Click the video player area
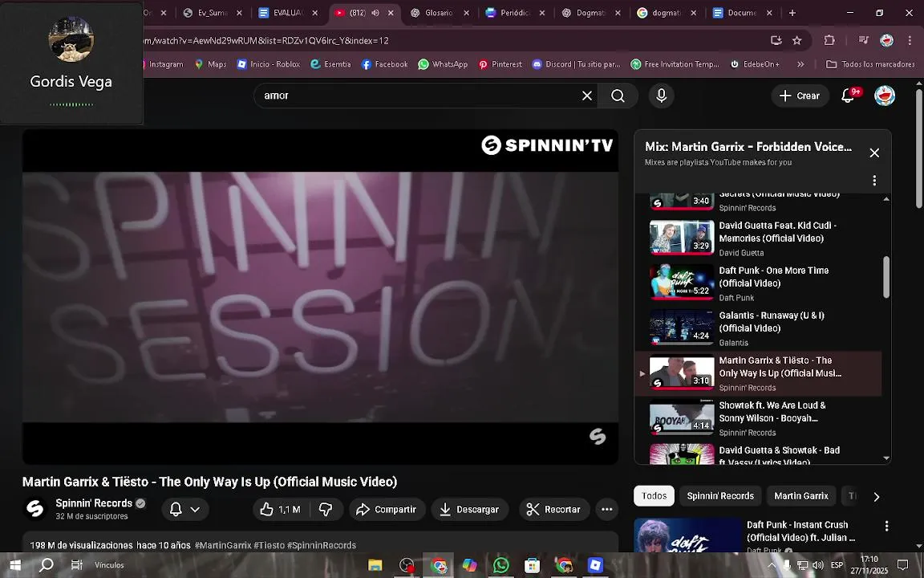The width and height of the screenshot is (924, 578). pos(320,297)
